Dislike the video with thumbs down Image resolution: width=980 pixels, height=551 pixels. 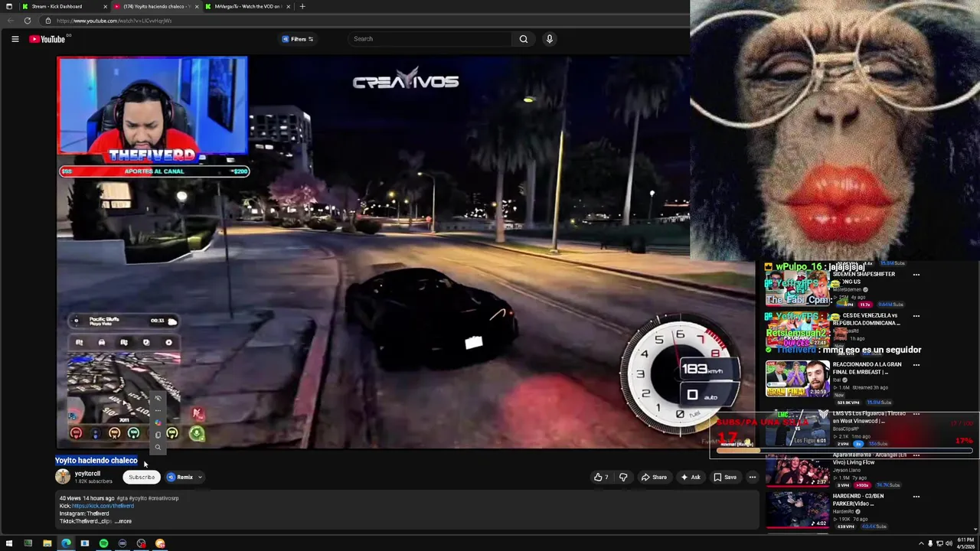click(623, 478)
